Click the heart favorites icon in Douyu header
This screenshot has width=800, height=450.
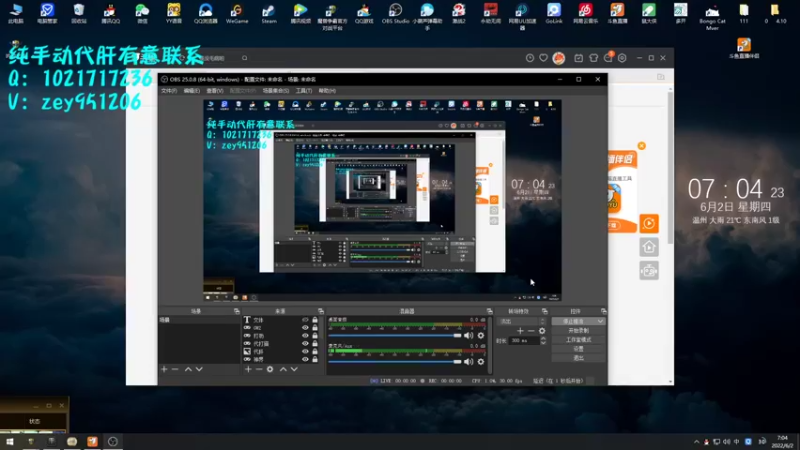pyautogui.click(x=543, y=58)
